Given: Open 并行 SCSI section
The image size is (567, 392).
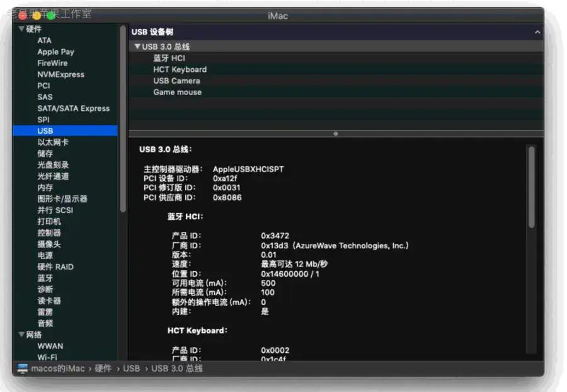Looking at the screenshot, I should tap(55, 210).
